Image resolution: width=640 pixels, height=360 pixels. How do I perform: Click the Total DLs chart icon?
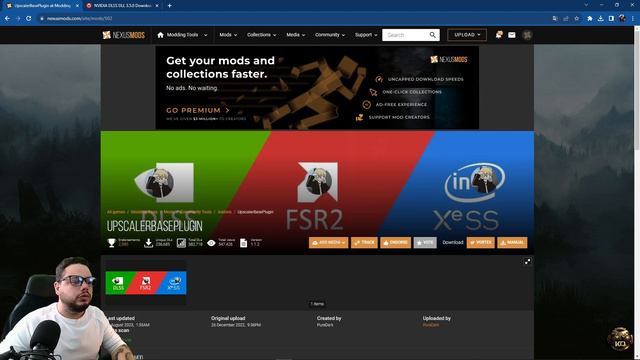click(181, 243)
